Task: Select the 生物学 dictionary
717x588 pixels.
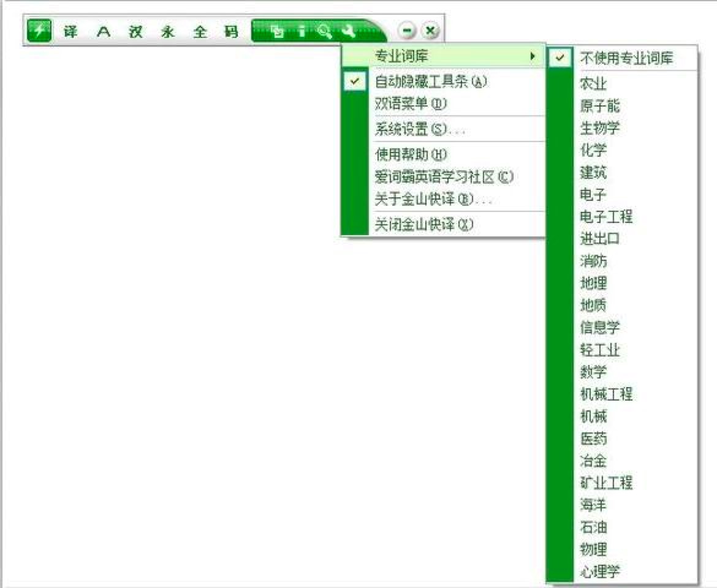Action: pos(622,128)
